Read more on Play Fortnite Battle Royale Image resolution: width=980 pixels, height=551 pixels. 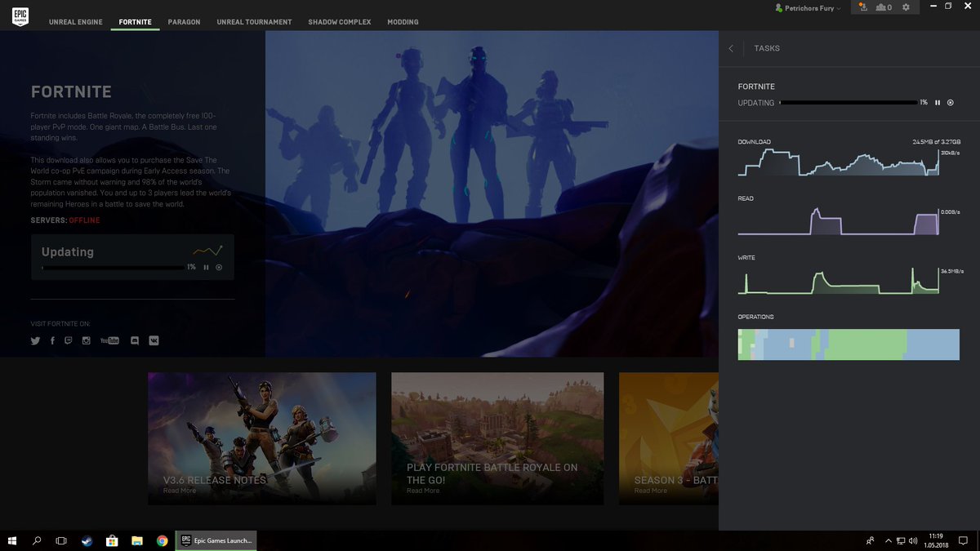[x=423, y=491]
